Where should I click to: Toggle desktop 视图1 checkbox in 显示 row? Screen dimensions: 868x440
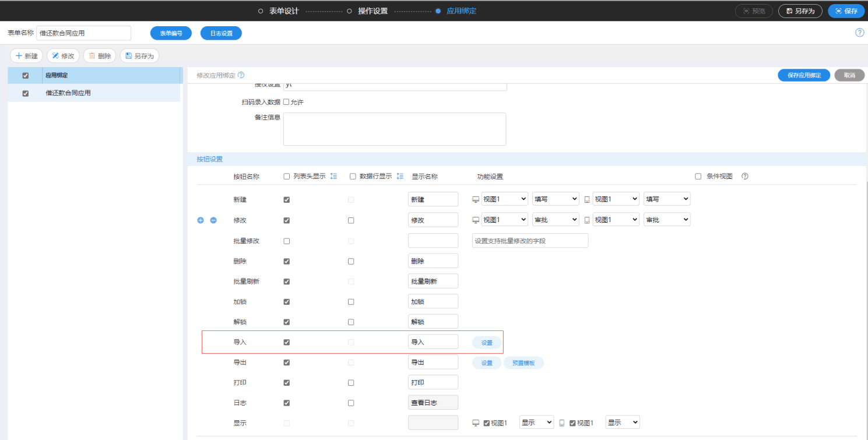point(487,424)
